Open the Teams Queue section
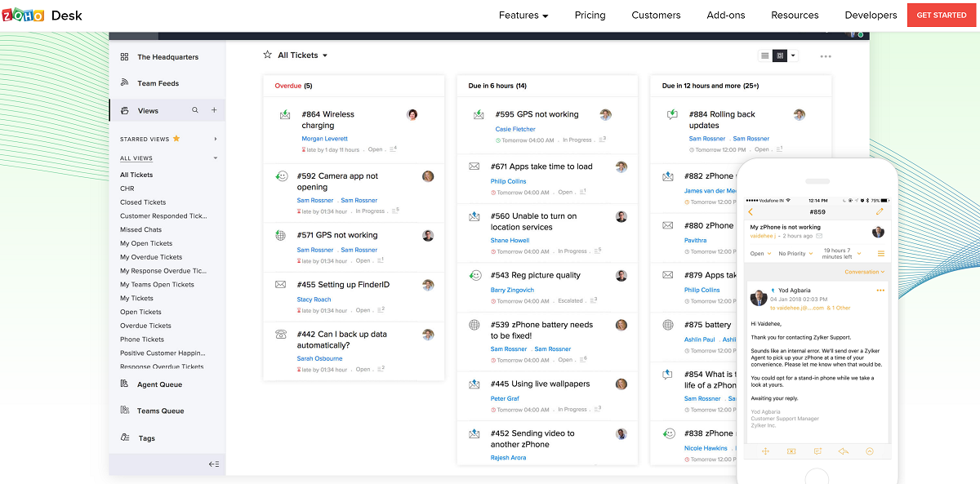 [x=160, y=411]
